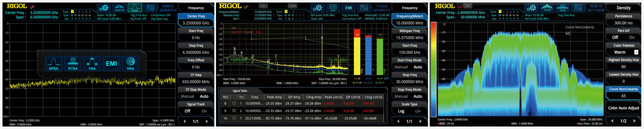
Task: Open settings gear in left screen
Action: (104, 8)
